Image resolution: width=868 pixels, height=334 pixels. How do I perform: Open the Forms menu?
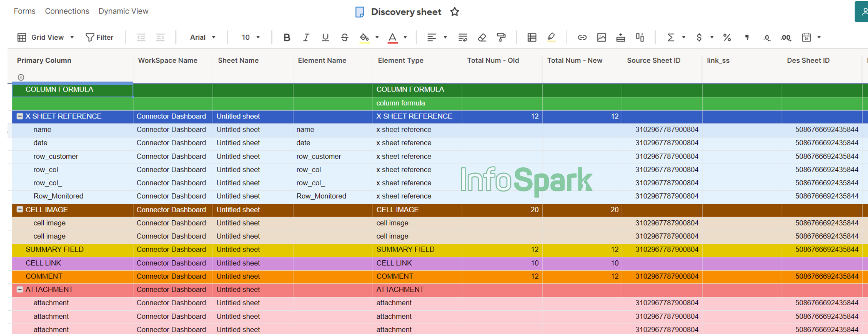[x=24, y=11]
